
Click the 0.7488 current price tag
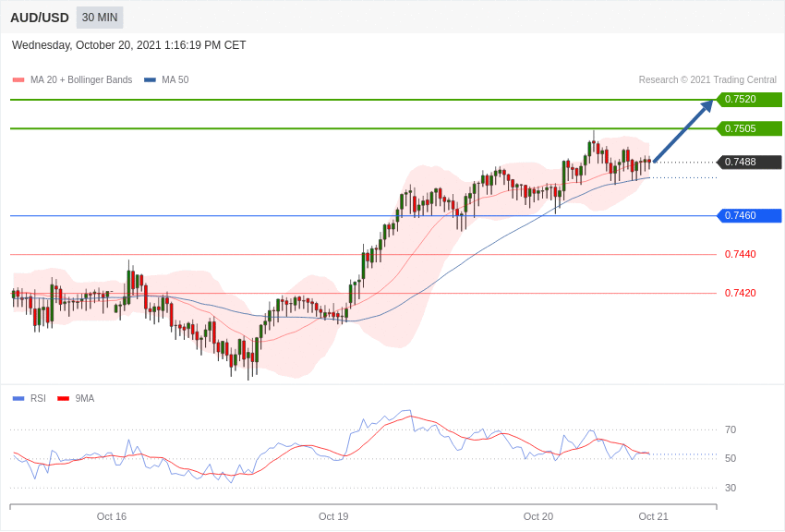coord(750,163)
